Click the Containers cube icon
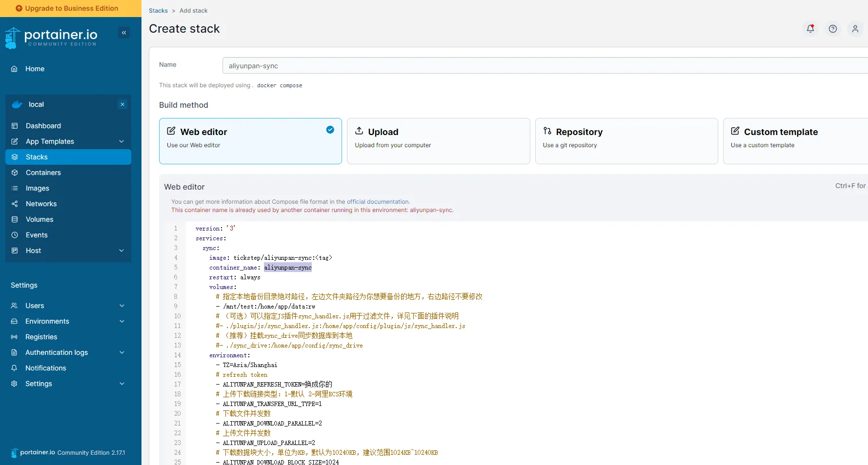 point(15,173)
